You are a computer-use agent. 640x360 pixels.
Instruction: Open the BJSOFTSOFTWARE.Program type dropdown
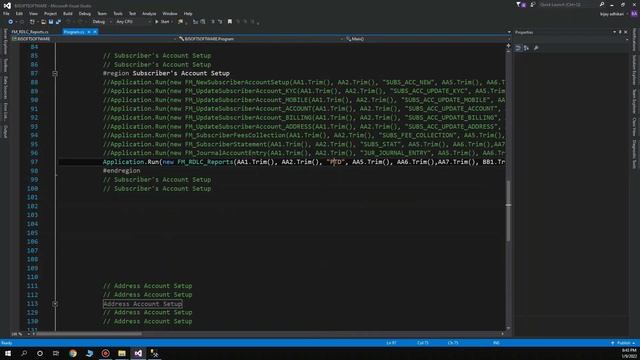(260, 39)
